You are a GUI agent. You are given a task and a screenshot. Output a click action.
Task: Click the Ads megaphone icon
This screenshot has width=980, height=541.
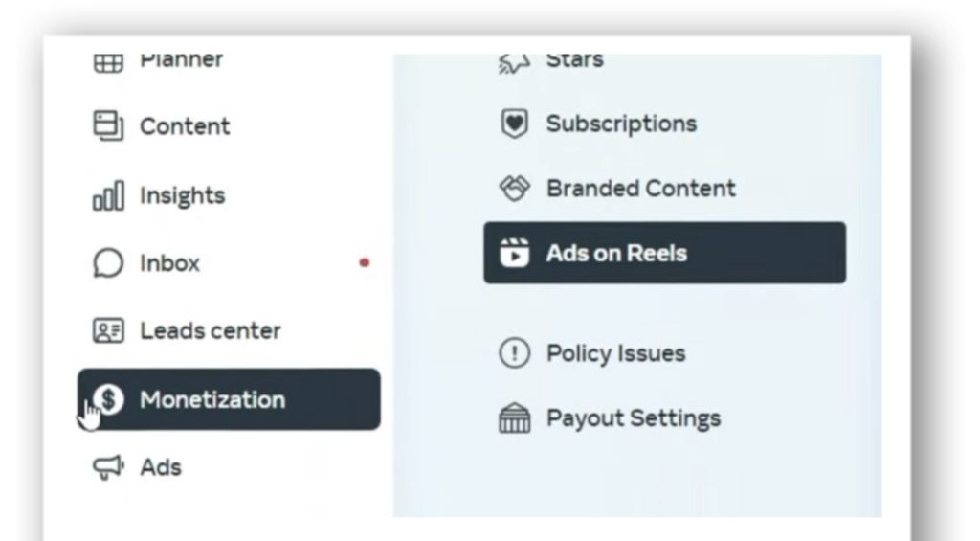[108, 467]
